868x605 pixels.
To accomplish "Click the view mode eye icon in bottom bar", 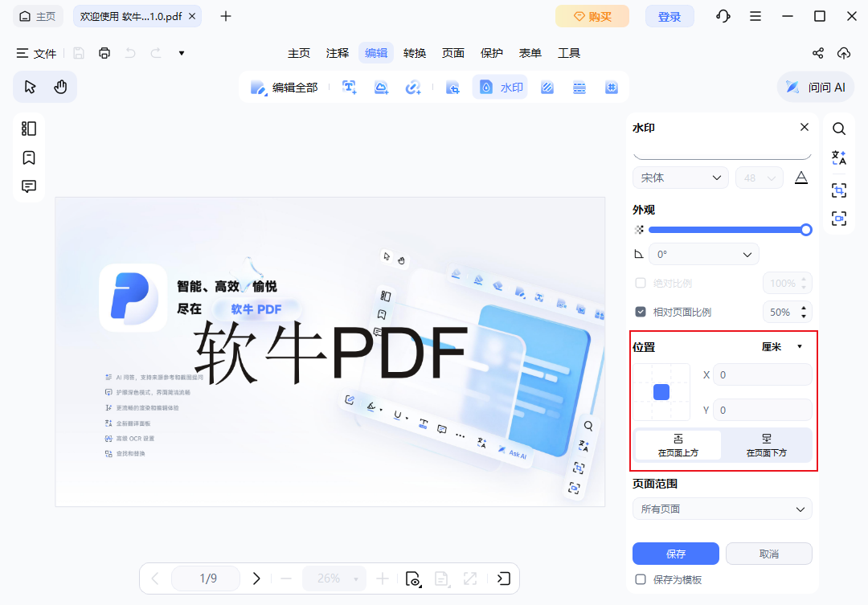I will click(413, 579).
